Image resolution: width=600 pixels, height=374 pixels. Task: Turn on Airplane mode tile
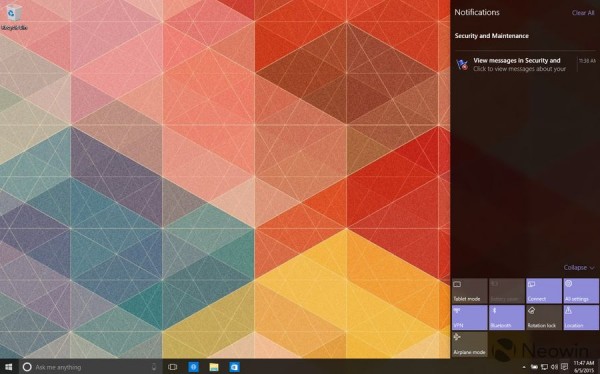point(470,344)
